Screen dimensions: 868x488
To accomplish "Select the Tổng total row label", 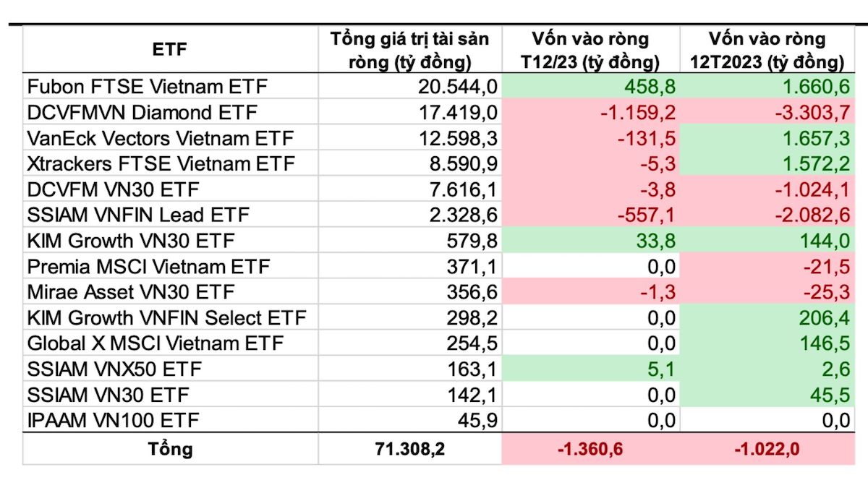I will coord(170,449).
